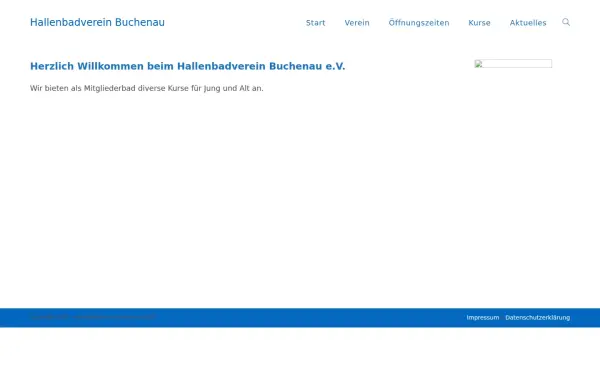
Task: Click the Hallenbadverein Buchenau site title
Action: (x=97, y=22)
